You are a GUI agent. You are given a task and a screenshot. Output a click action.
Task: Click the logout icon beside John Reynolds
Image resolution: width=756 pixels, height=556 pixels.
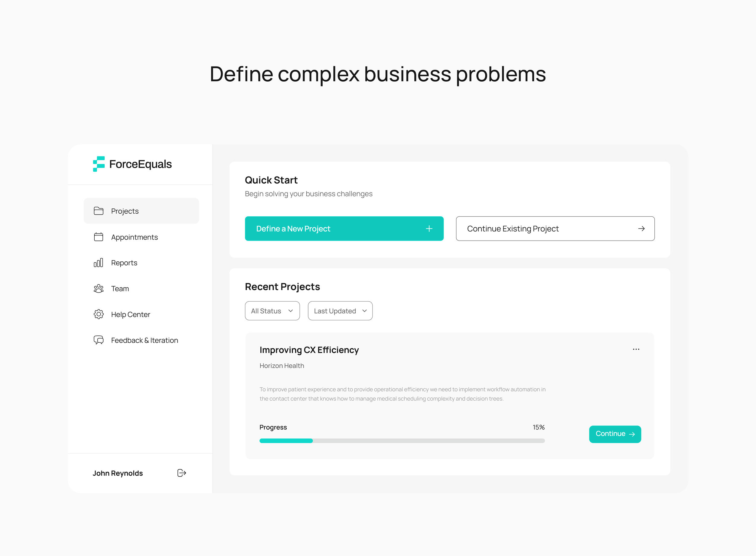pos(181,473)
